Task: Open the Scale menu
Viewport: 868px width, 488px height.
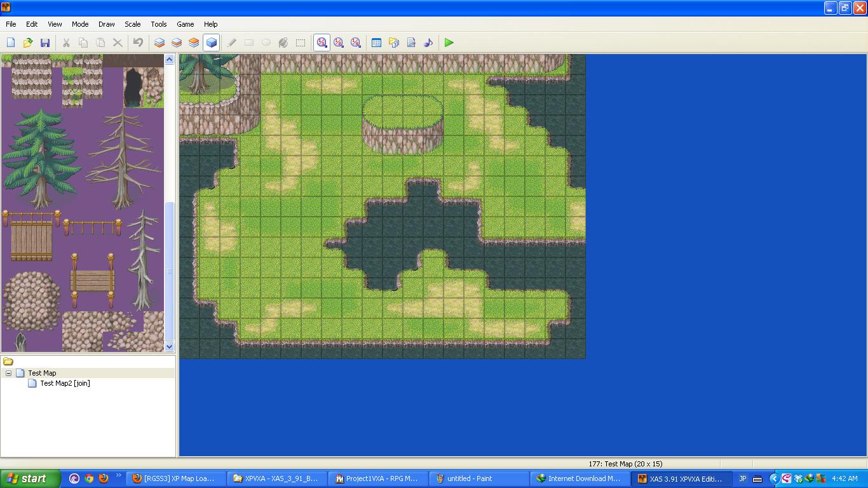Action: click(133, 24)
